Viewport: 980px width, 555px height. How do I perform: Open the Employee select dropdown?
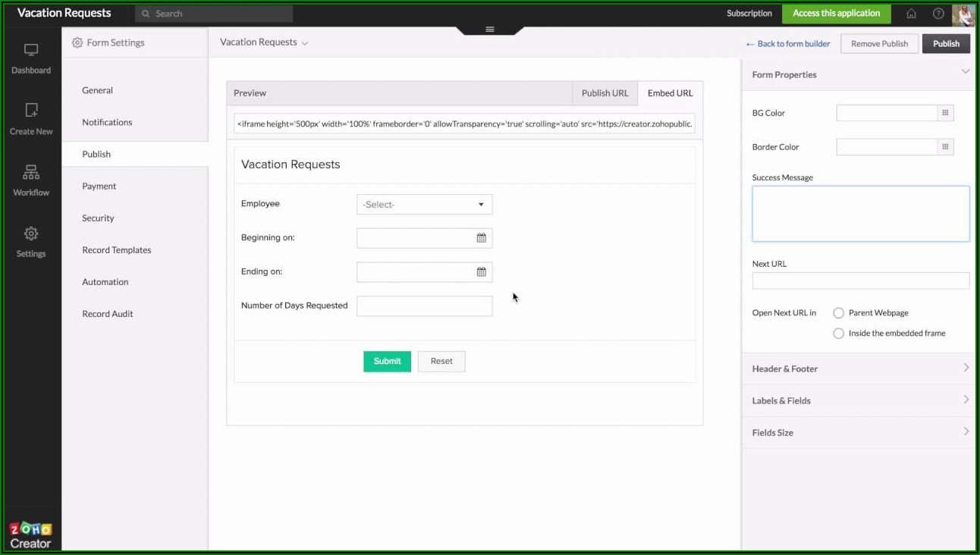point(424,205)
